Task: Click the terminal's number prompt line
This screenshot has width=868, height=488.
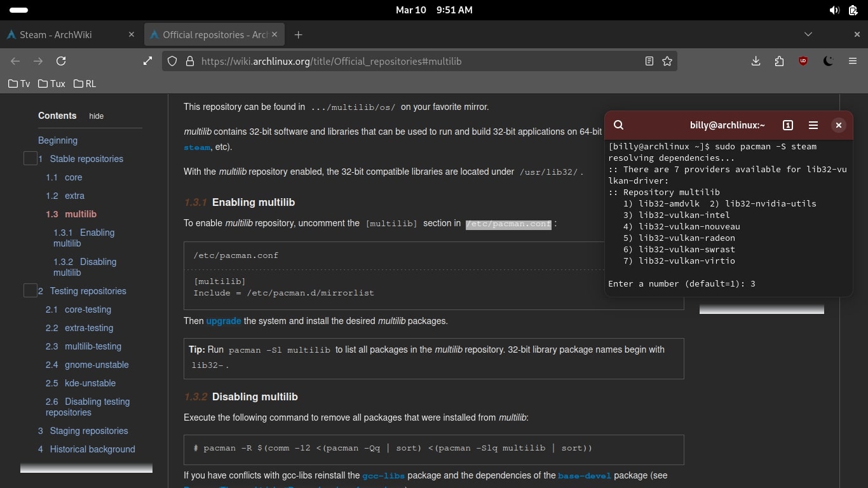Action: click(x=682, y=283)
